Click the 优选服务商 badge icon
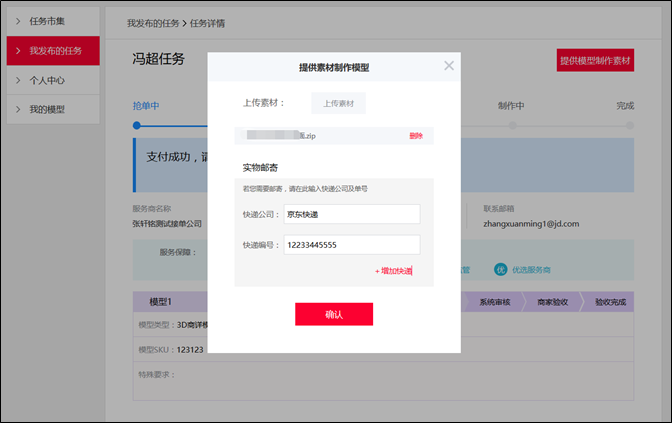 click(501, 268)
